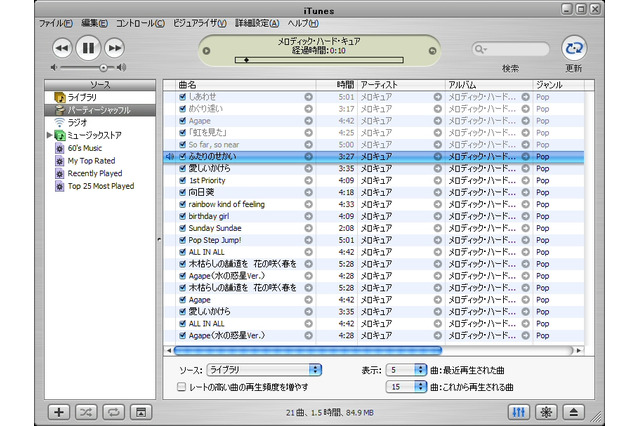Click the max volume speaker icon
The height and width of the screenshot is (426, 640).
(121, 67)
